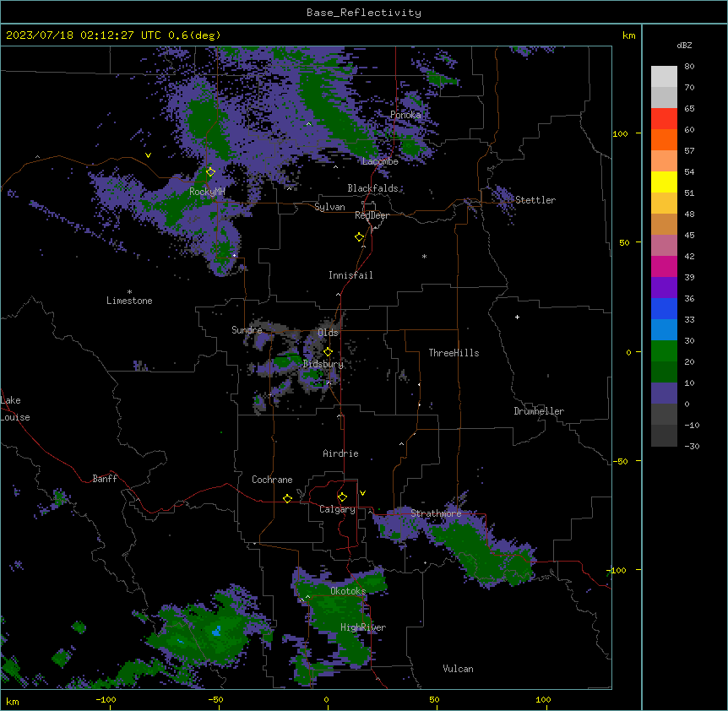The width and height of the screenshot is (728, 711).
Task: Click the yellow diamond marker south of RedDeer
Action: click(x=360, y=237)
